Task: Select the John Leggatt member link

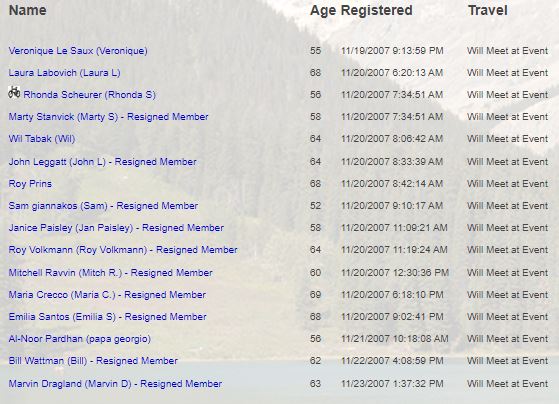Action: (102, 162)
